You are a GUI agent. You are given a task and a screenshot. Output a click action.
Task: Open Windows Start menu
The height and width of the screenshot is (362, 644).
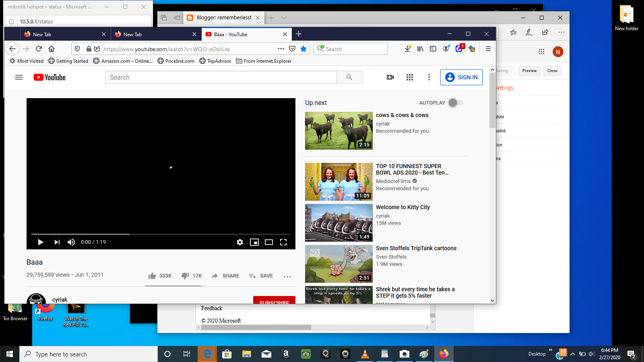(10, 354)
